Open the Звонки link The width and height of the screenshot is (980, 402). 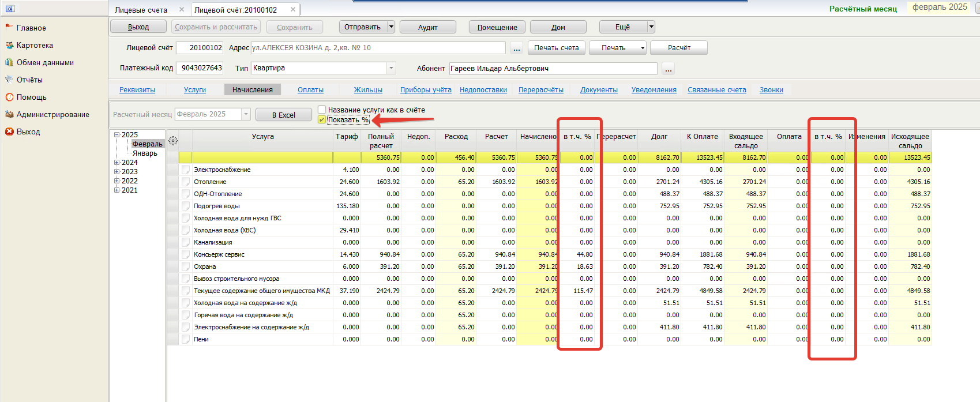click(771, 90)
